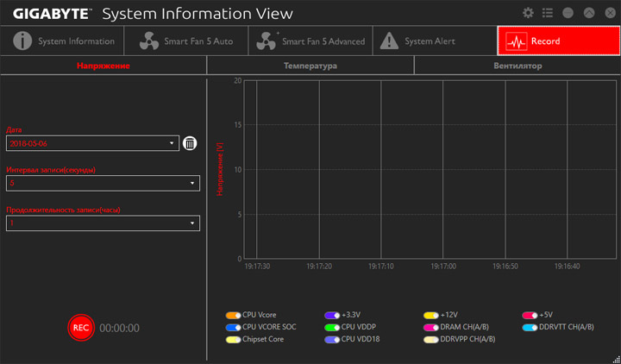The width and height of the screenshot is (621, 364).
Task: Switch to the Вентилятор tab
Action: tap(517, 66)
